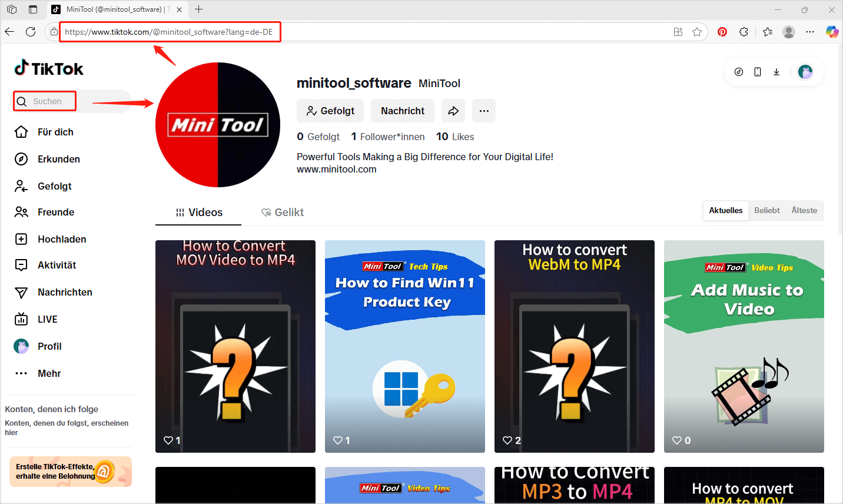This screenshot has width=843, height=504.
Task: Click the minitool_software username heading
Action: 354,83
